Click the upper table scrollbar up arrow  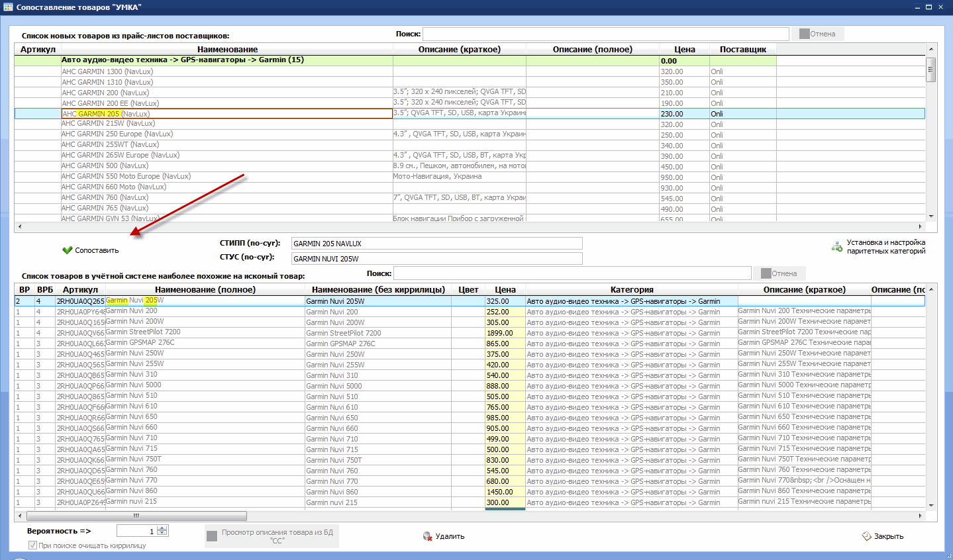click(x=931, y=49)
